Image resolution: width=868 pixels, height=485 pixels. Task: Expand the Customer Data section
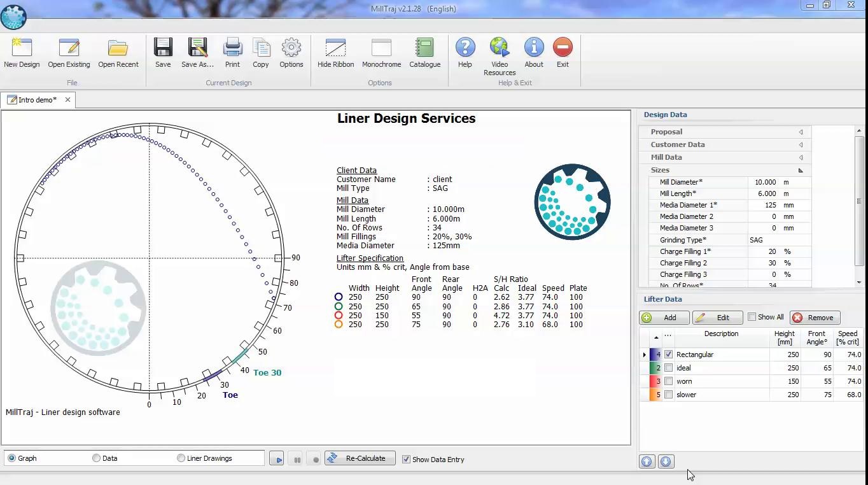point(801,144)
